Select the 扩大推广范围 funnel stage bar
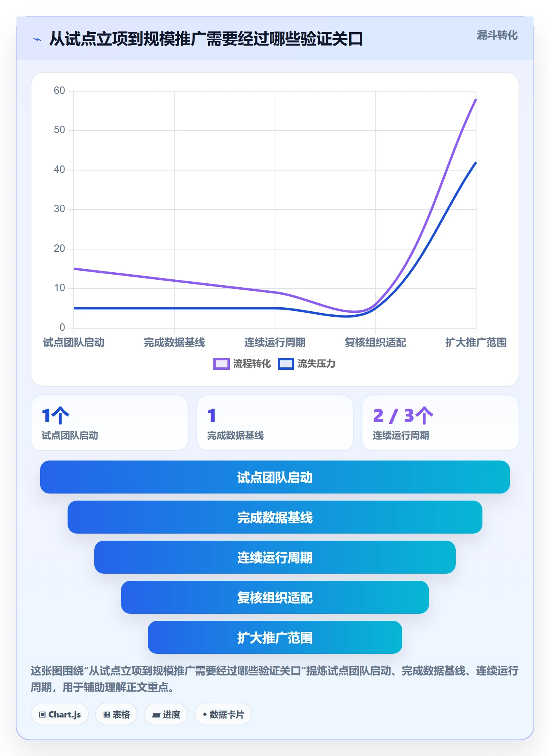 (x=275, y=637)
